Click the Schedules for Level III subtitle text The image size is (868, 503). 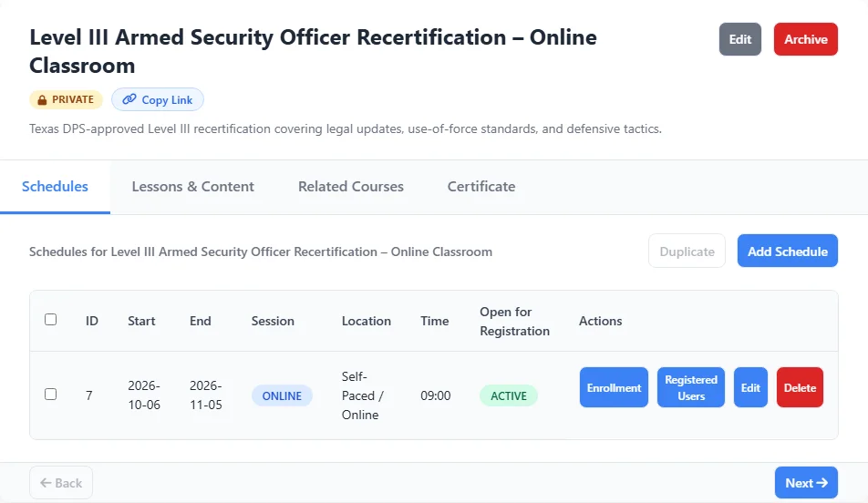coord(261,251)
